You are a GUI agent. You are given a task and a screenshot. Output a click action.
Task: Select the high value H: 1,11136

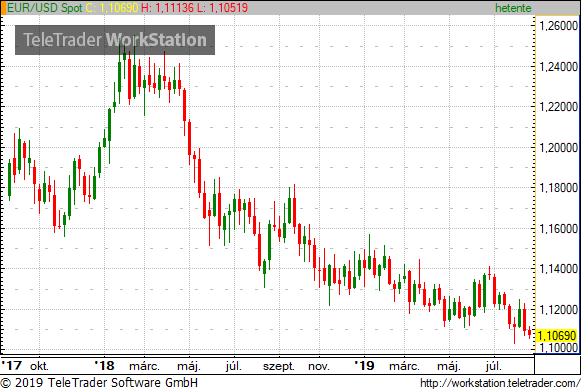[167, 7]
